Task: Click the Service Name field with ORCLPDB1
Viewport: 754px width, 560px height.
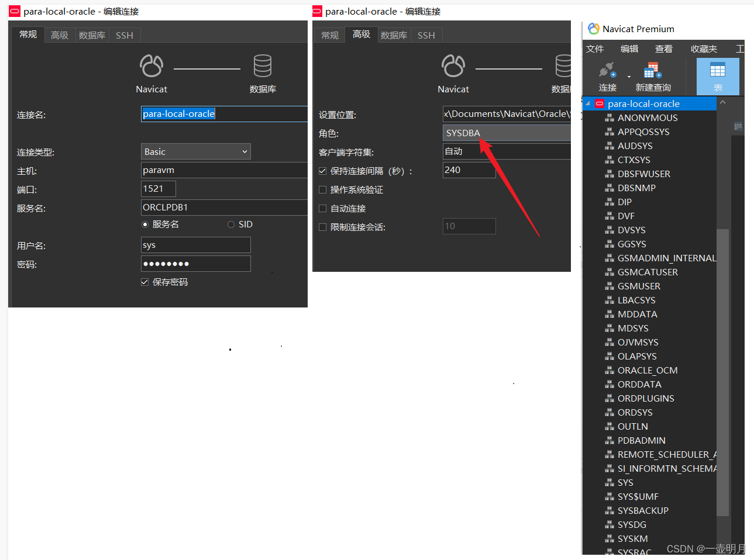Action: [225, 208]
